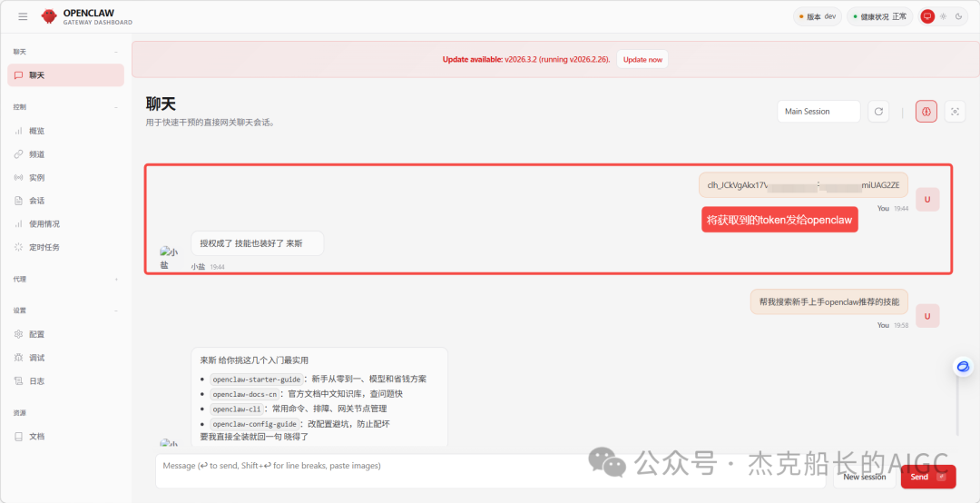
Task: Click the chart icon beside 使用情况
Action: 19,223
